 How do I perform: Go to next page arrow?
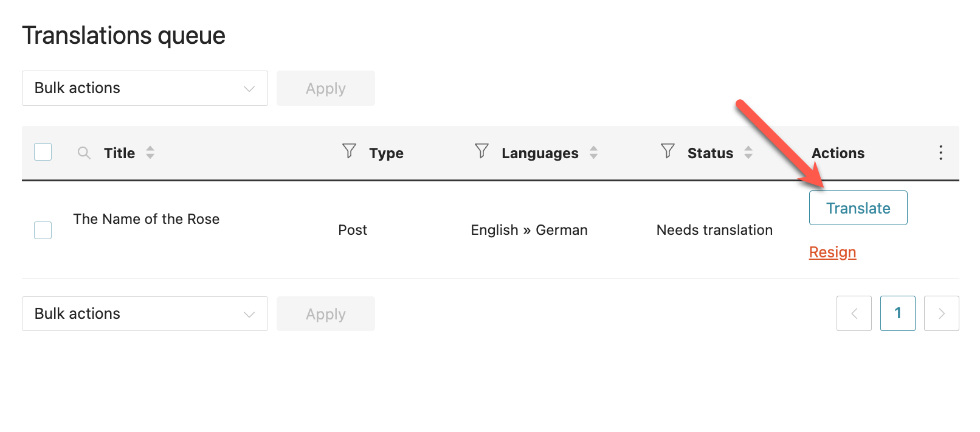(942, 313)
